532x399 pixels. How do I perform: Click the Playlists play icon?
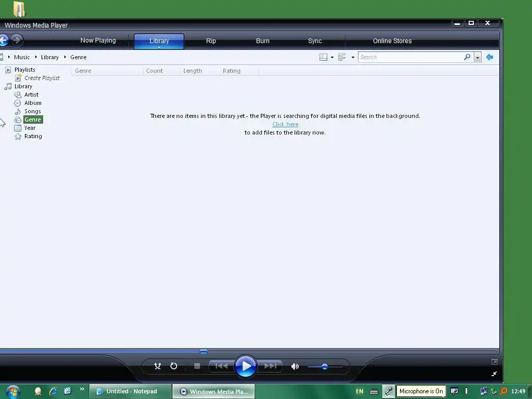(x=8, y=70)
